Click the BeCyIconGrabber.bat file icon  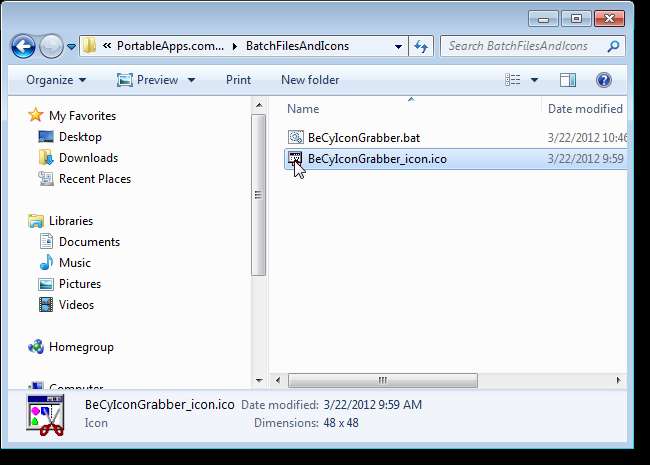coord(296,137)
